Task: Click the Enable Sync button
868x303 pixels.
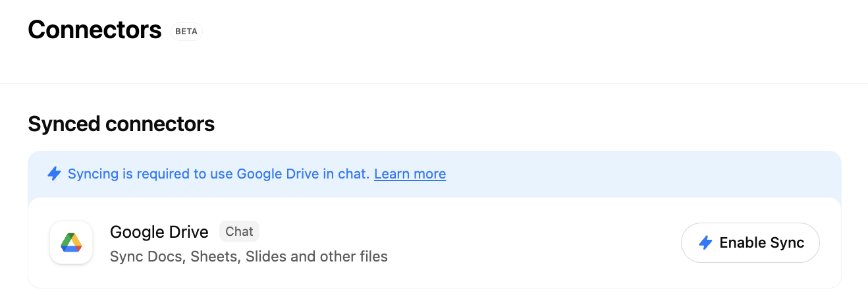Action: tap(750, 242)
